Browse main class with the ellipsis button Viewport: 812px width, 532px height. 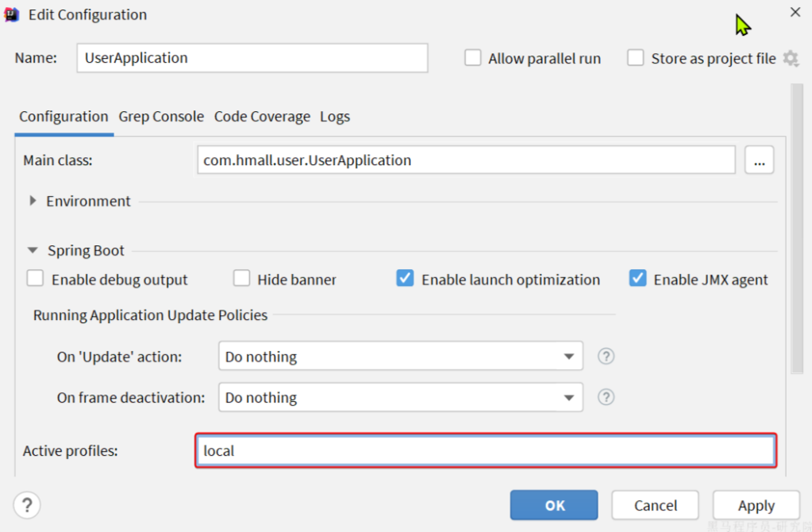tap(759, 160)
